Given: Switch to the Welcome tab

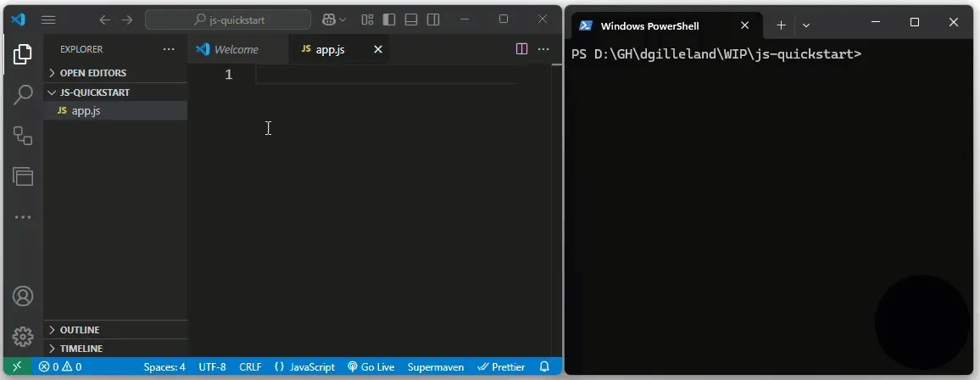Looking at the screenshot, I should (238, 49).
